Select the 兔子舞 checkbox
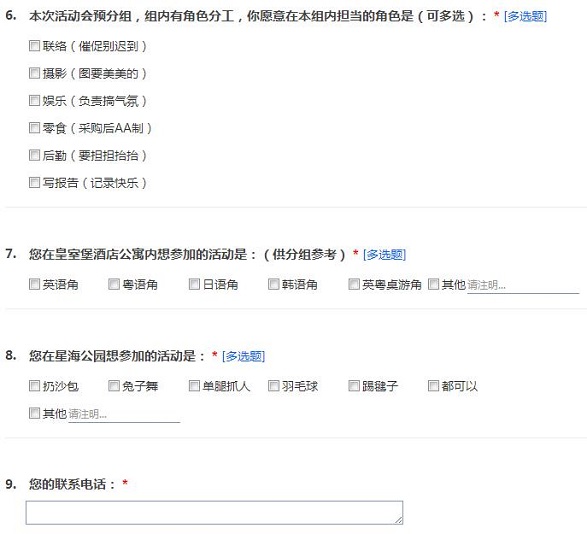 click(x=114, y=386)
